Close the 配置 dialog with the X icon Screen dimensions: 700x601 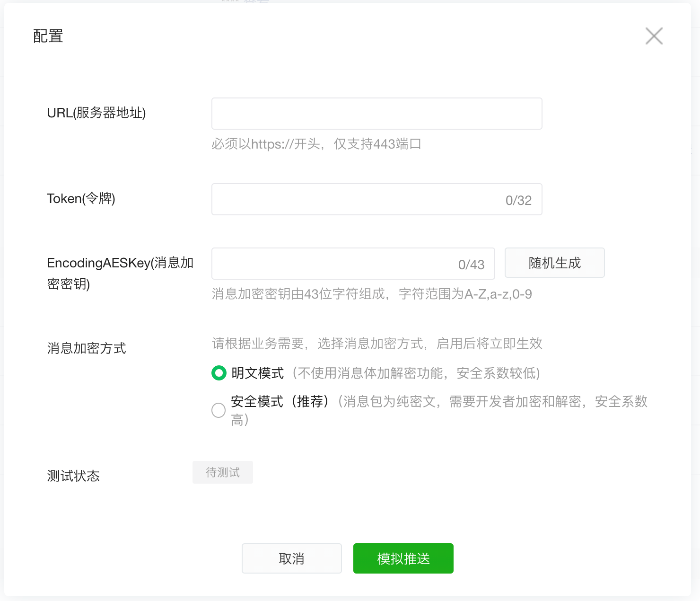coord(654,36)
